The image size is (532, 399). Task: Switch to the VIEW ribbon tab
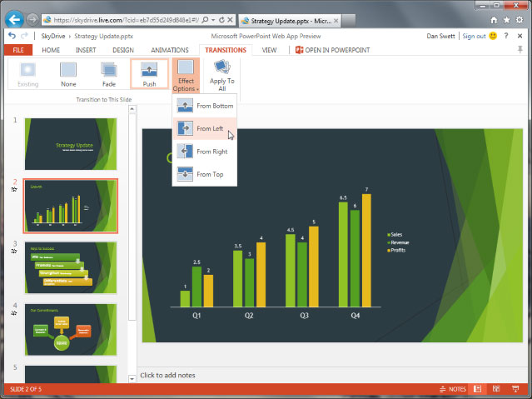point(269,50)
